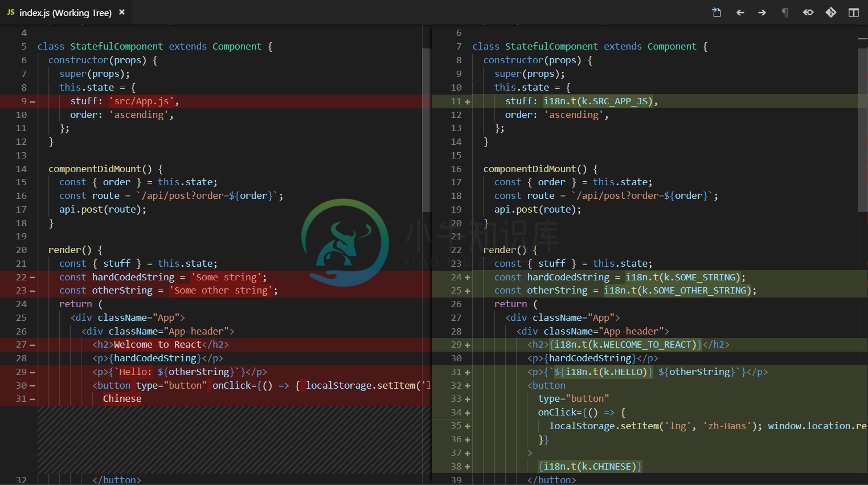Click the added text i18n.t(k.SRC_APP_JS)

598,101
